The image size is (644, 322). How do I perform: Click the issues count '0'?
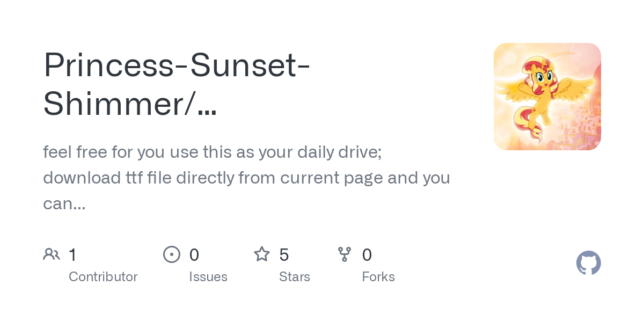(x=194, y=255)
